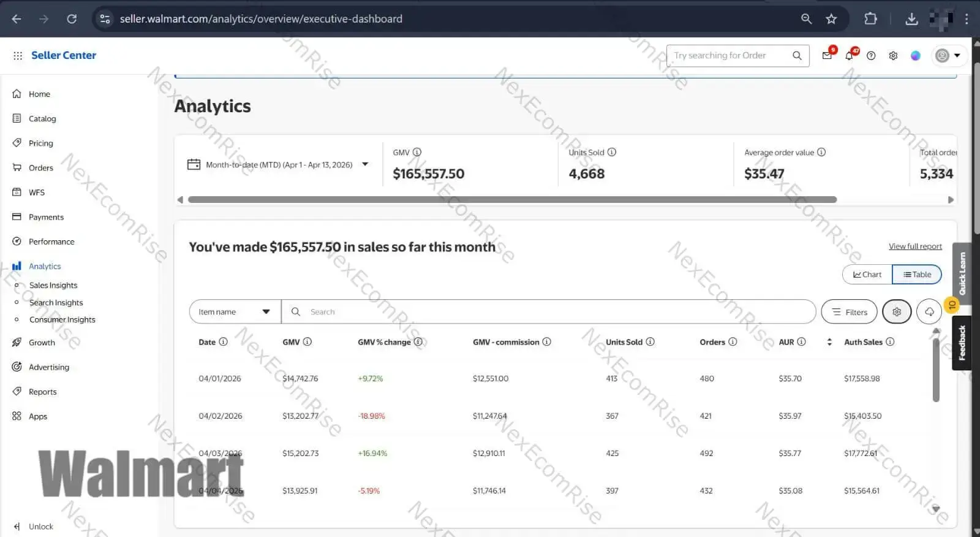
Task: Open Growth in the sidebar
Action: click(42, 343)
